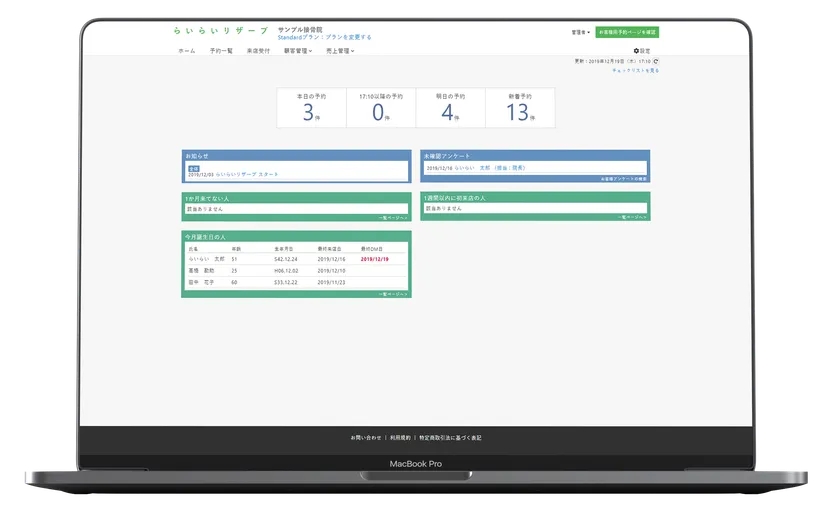This screenshot has height=510, width=840.
Task: Open the 新着予約 count card
Action: (520, 108)
